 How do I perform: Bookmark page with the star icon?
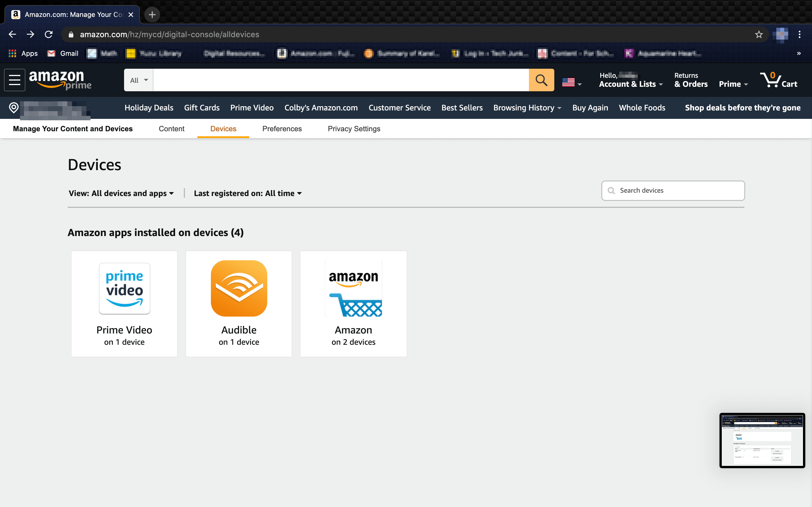coord(759,35)
